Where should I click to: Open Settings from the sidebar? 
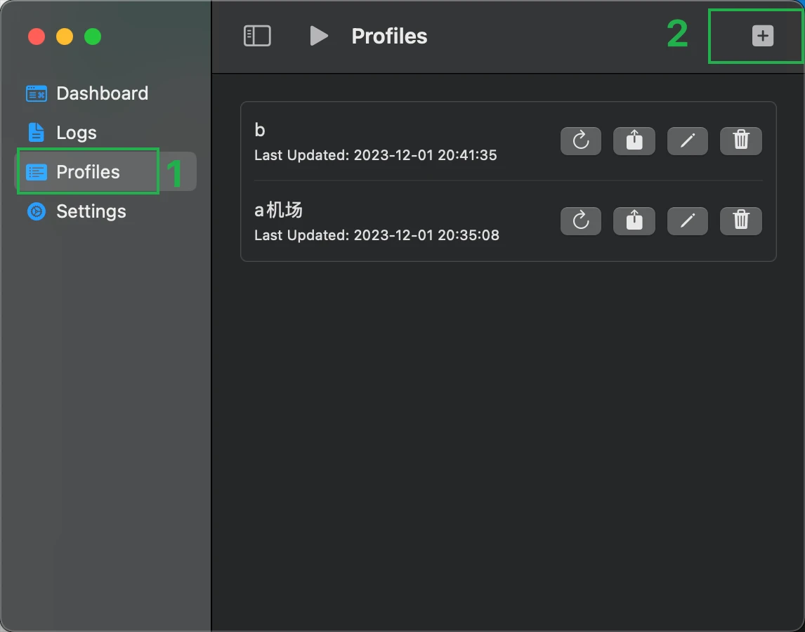pyautogui.click(x=90, y=212)
